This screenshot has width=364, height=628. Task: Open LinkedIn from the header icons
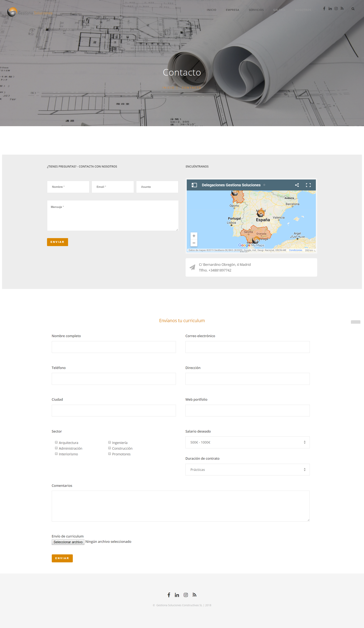(330, 9)
